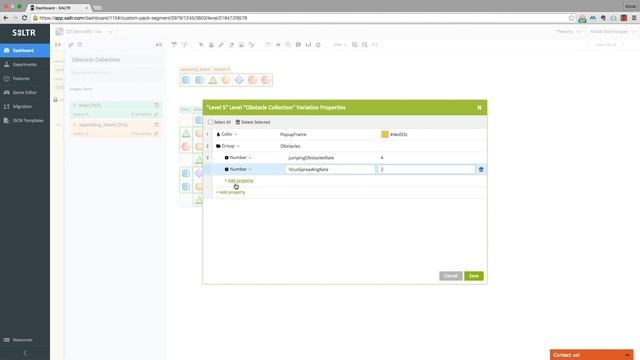The image size is (640, 360).
Task: Click the SALTR logo
Action: tap(24, 33)
